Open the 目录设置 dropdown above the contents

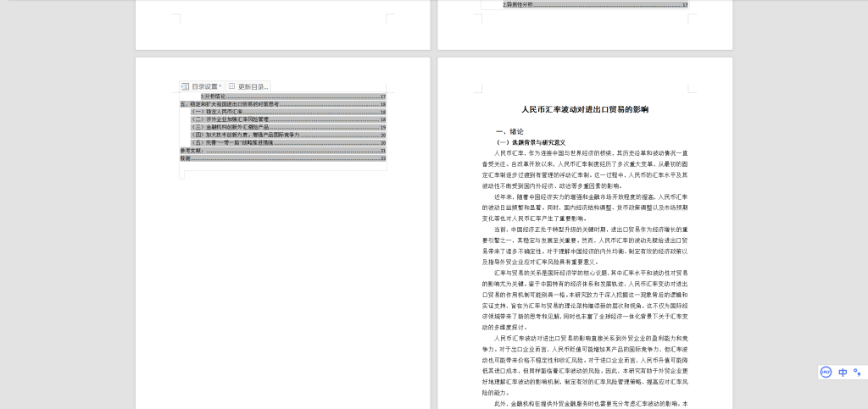point(202,86)
